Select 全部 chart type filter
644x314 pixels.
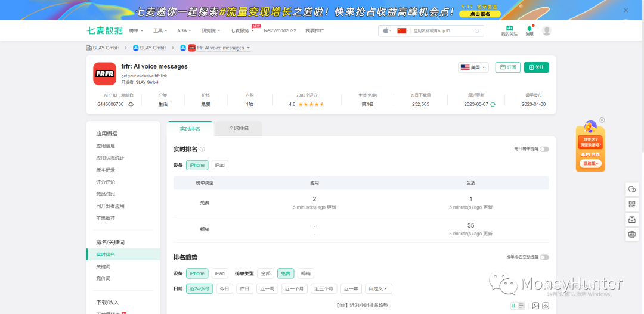pyautogui.click(x=266, y=273)
